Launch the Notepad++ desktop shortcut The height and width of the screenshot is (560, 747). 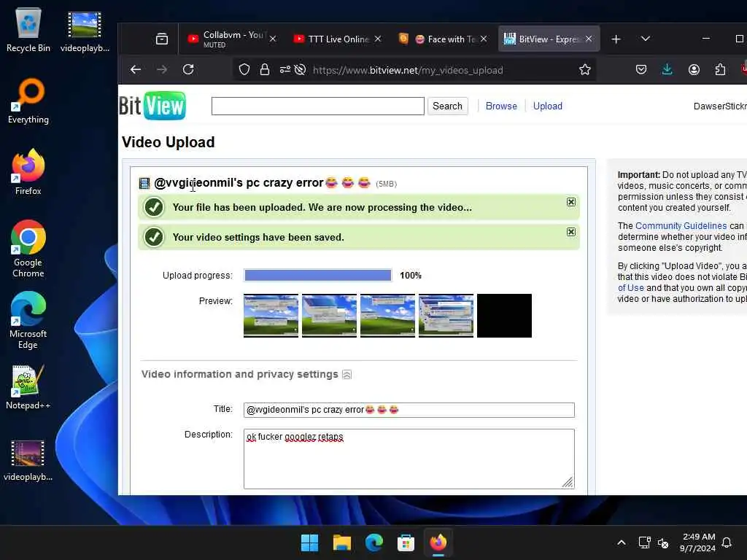28,387
